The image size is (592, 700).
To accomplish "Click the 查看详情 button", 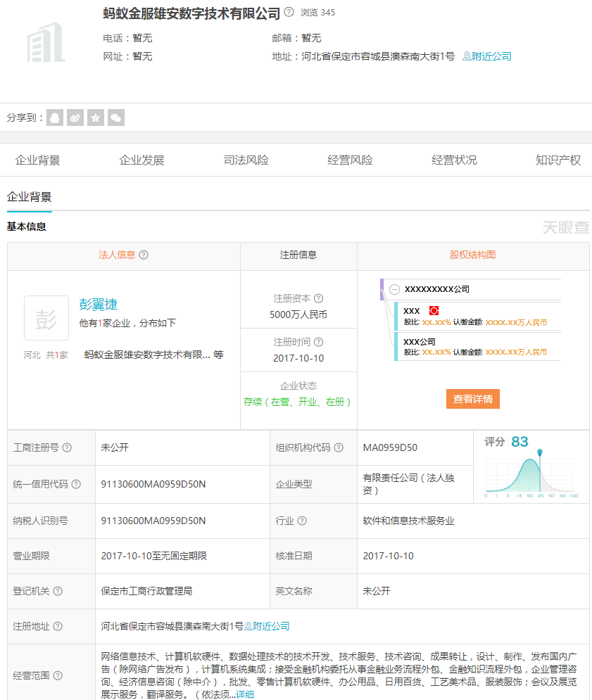I will [x=473, y=399].
